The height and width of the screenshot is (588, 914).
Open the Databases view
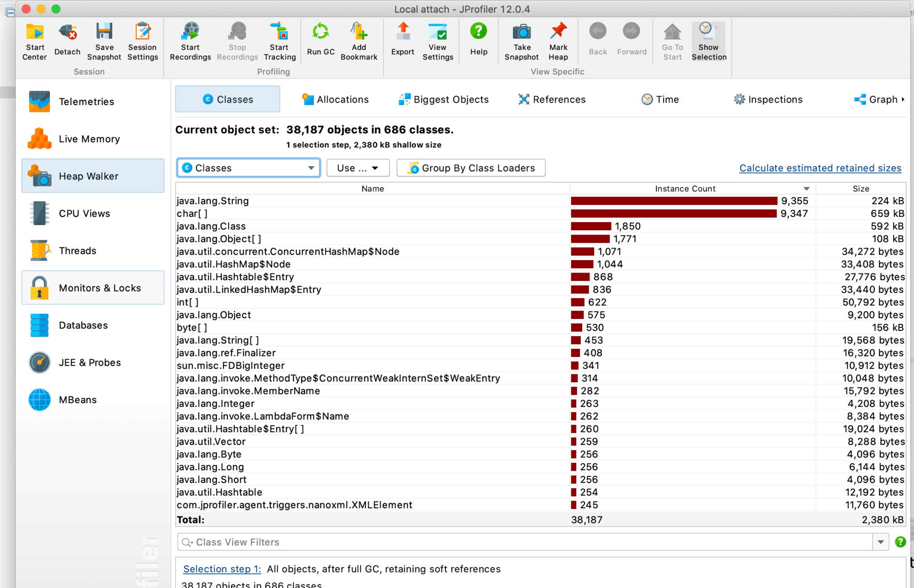pyautogui.click(x=83, y=325)
